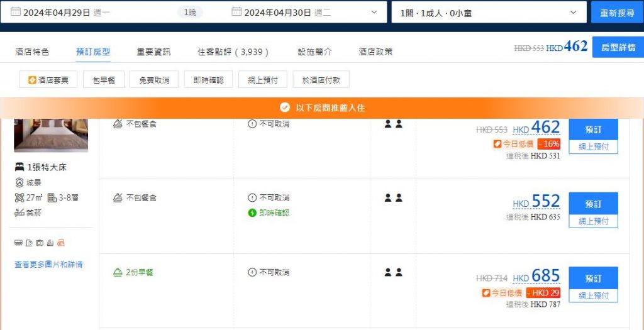Click the city view (城景) icon
This screenshot has height=330, width=644.
point(19,183)
